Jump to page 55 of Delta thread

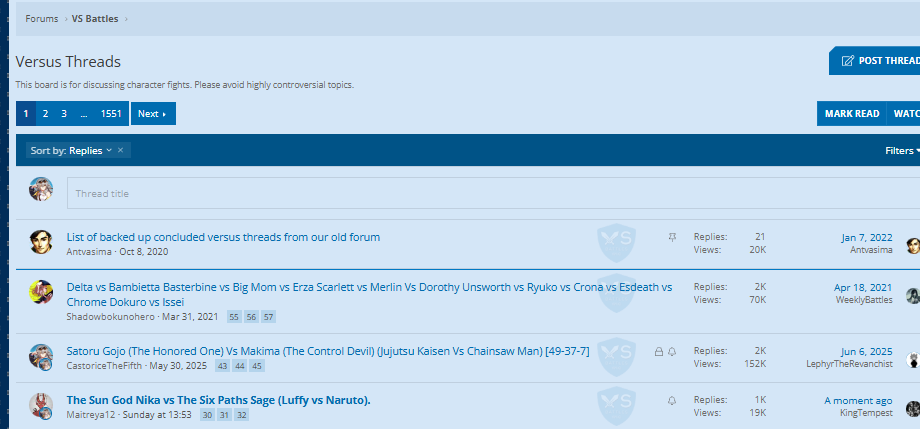(x=234, y=317)
